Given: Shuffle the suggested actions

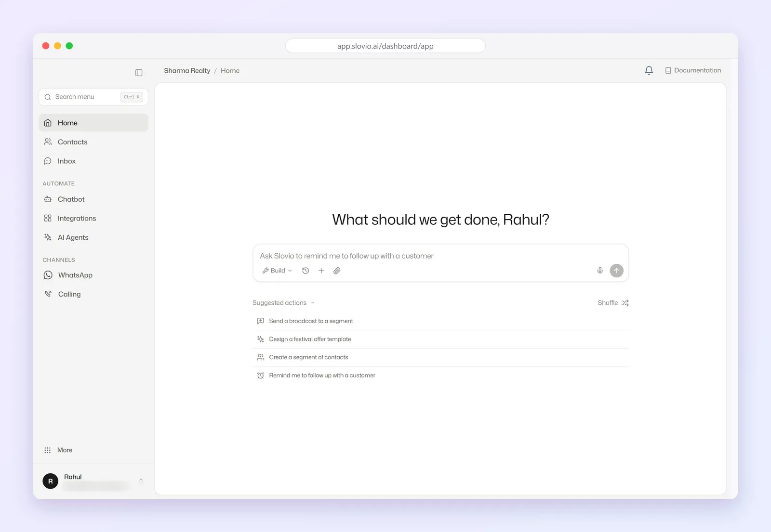Looking at the screenshot, I should (613, 303).
